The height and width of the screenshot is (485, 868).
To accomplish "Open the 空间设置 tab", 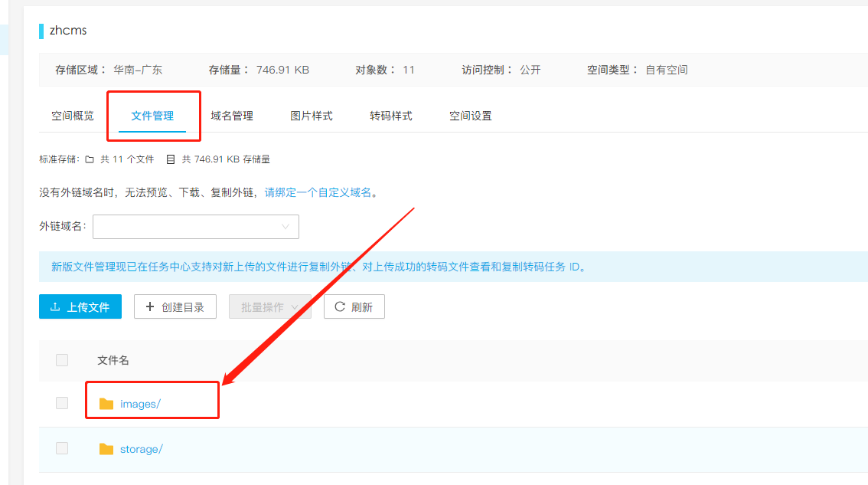I will (471, 116).
